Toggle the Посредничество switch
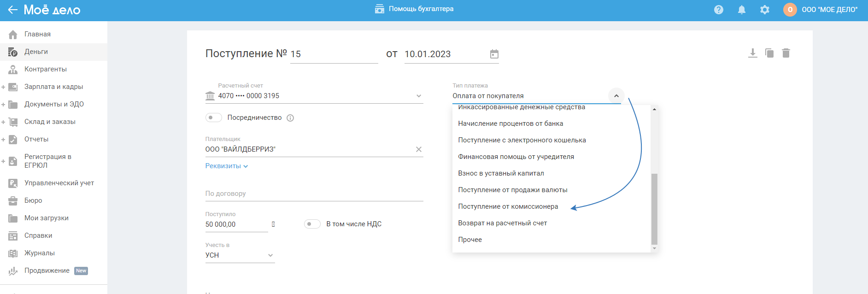Viewport: 868px width, 294px height. 214,118
